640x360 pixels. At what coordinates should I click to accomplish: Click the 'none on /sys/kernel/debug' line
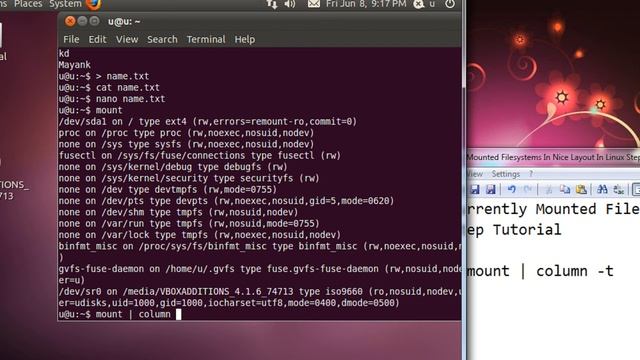(173, 167)
